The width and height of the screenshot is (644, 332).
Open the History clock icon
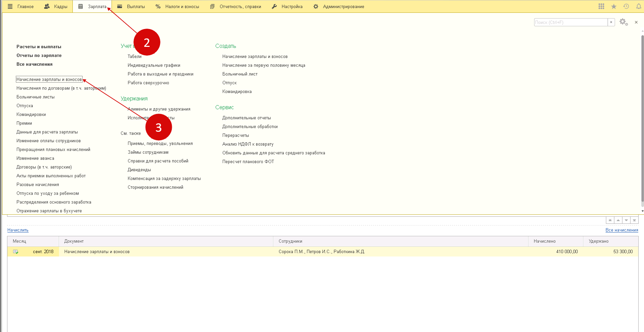tap(626, 6)
